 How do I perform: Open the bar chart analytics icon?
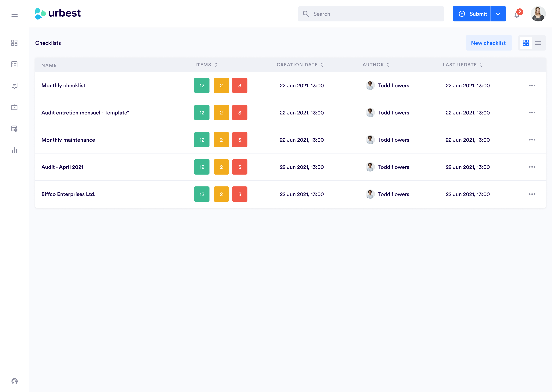point(15,150)
